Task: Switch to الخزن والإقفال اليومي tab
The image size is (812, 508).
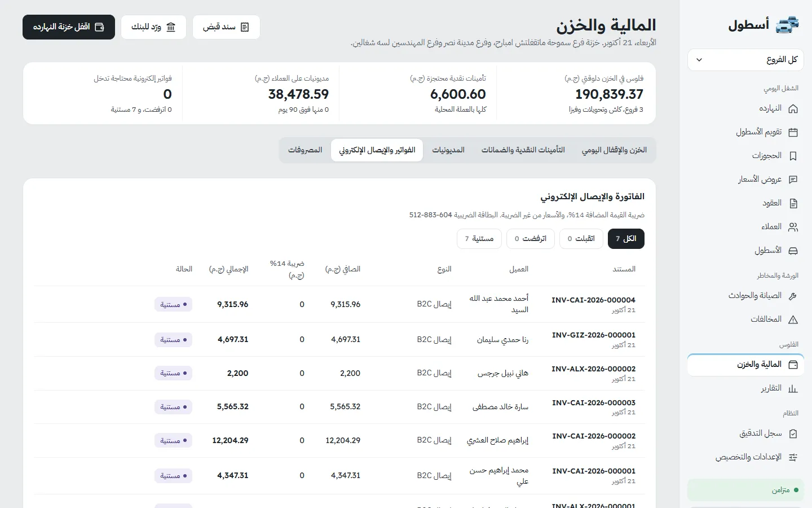Action: (x=614, y=150)
